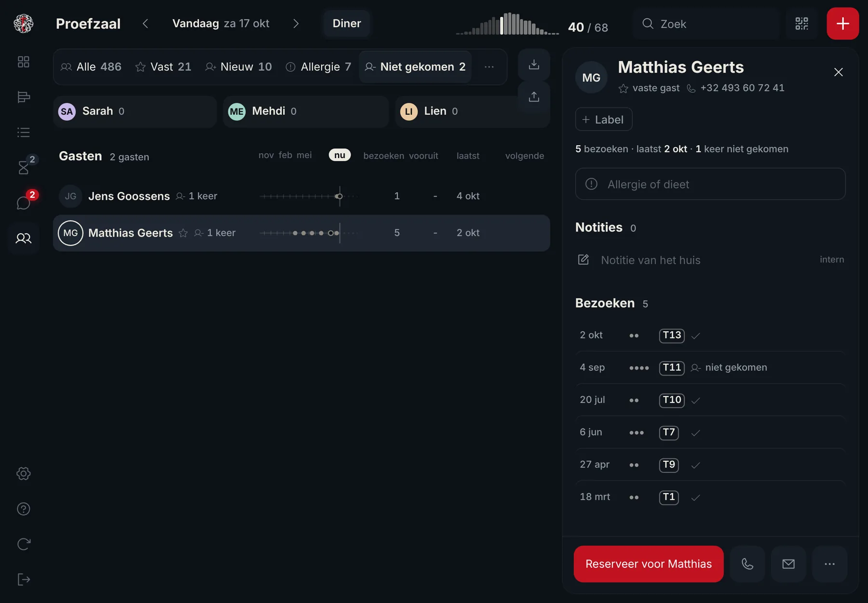Open the Diner service dropdown
This screenshot has width=868, height=603.
(x=347, y=24)
